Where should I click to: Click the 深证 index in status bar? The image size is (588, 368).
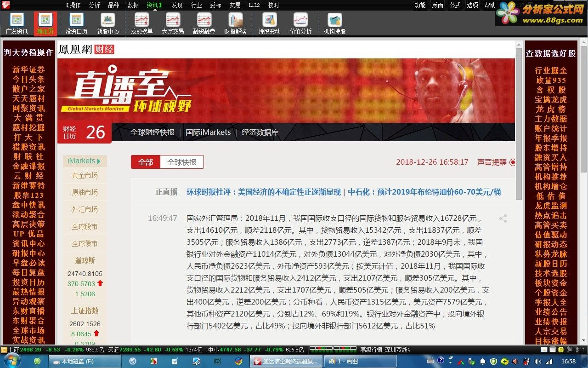155,350
